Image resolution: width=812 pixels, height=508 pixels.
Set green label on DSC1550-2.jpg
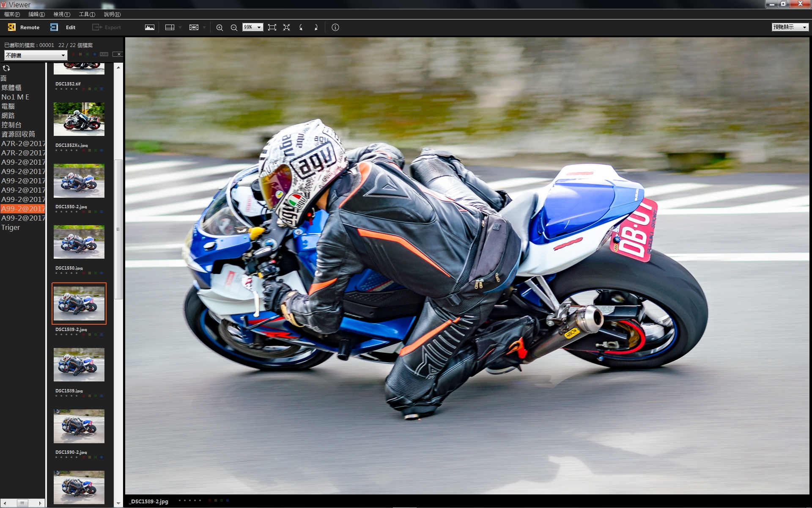point(96,212)
